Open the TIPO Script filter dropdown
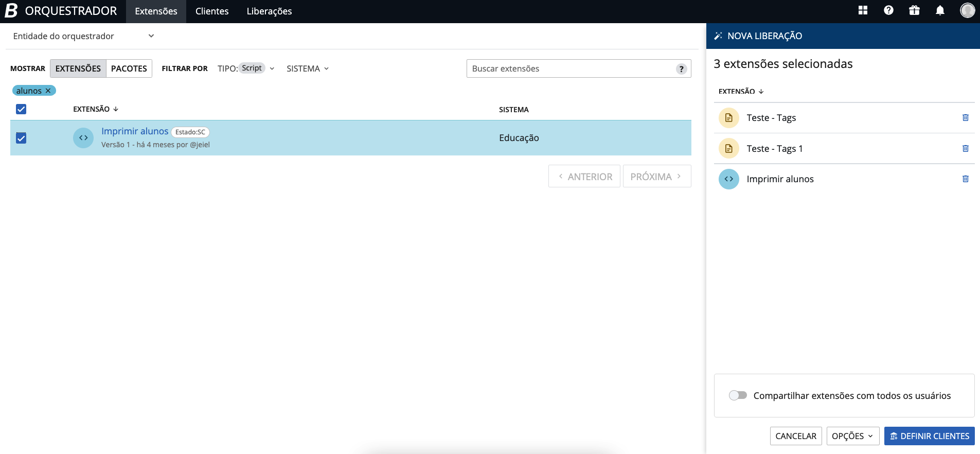 point(246,68)
